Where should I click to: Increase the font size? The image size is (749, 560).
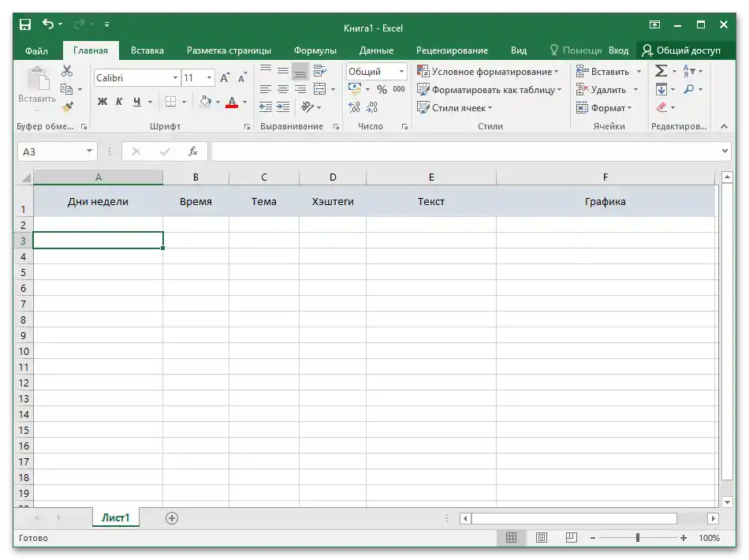(225, 78)
